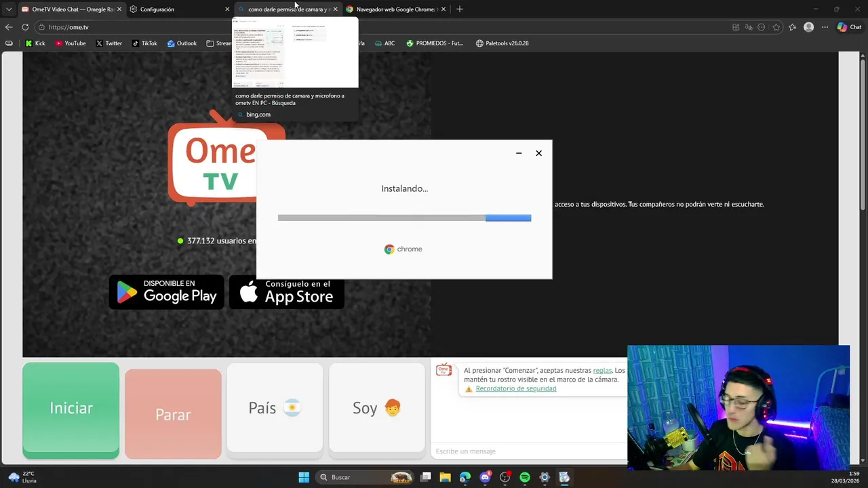Close the Bing search tab

click(335, 9)
